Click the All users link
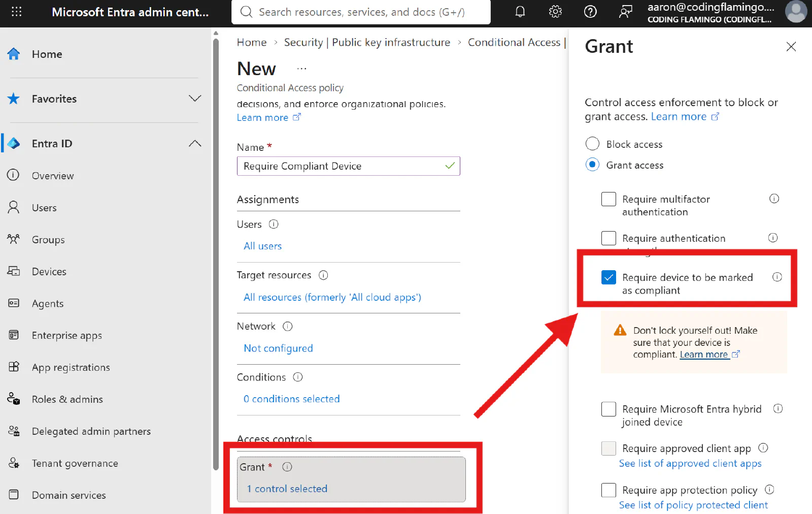This screenshot has width=812, height=514. 263,246
